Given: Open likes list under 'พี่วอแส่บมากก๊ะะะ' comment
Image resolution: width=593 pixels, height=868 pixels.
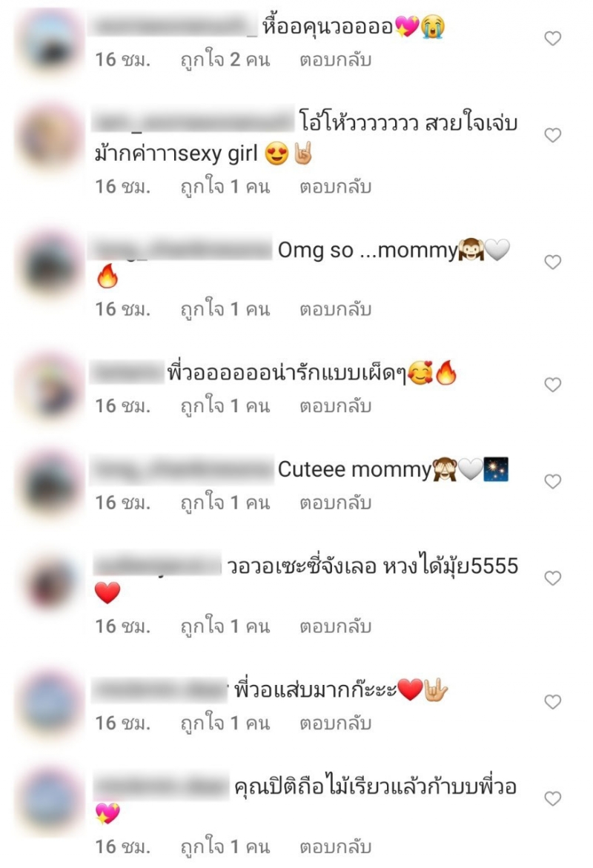Looking at the screenshot, I should click(x=225, y=723).
